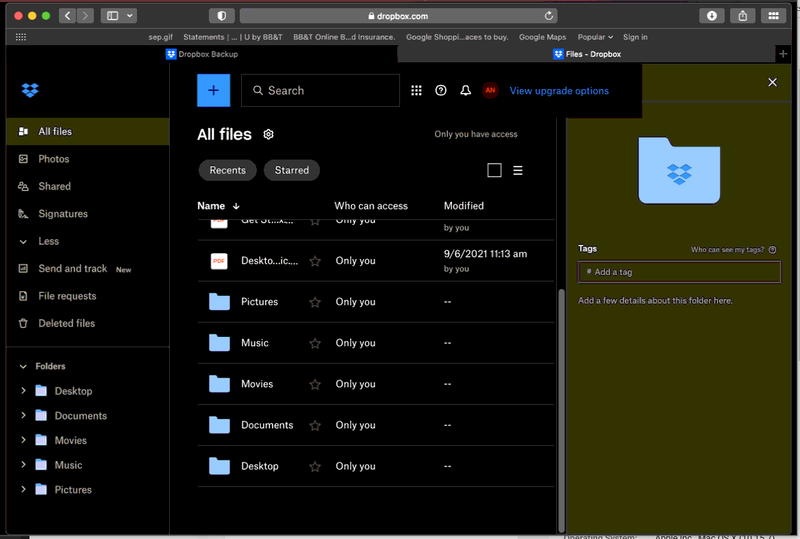
Task: Open the All files settings gear
Action: pyautogui.click(x=268, y=135)
